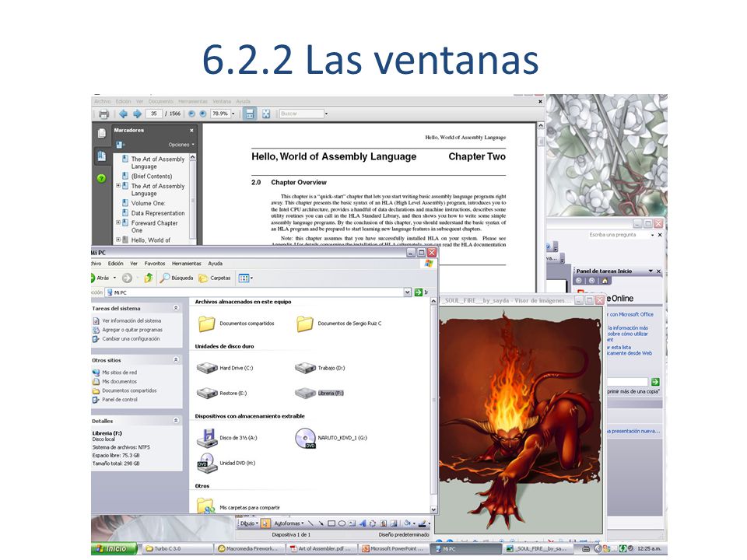Collapse the Detalles section

[176, 421]
